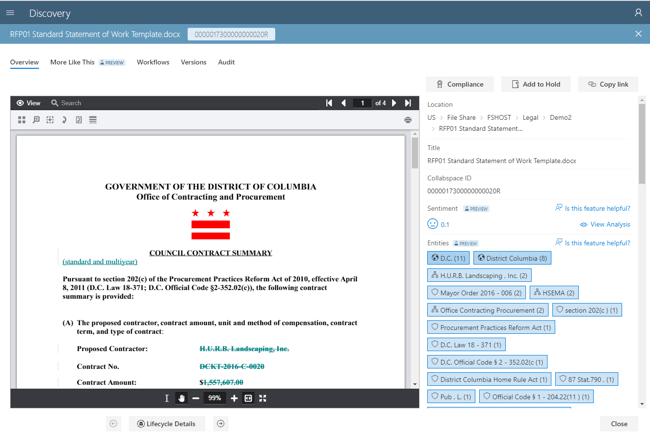Go to next page arrow

click(x=394, y=103)
